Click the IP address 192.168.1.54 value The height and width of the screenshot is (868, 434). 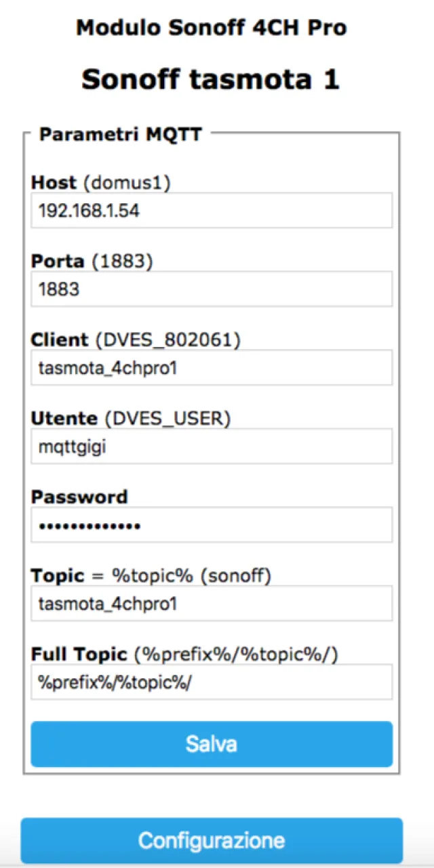(75, 211)
